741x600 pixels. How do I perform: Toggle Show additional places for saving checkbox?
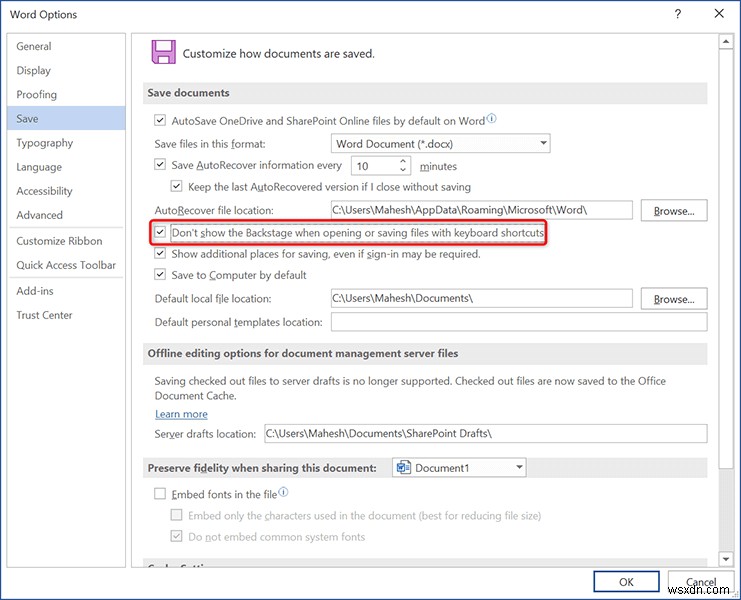tap(160, 253)
